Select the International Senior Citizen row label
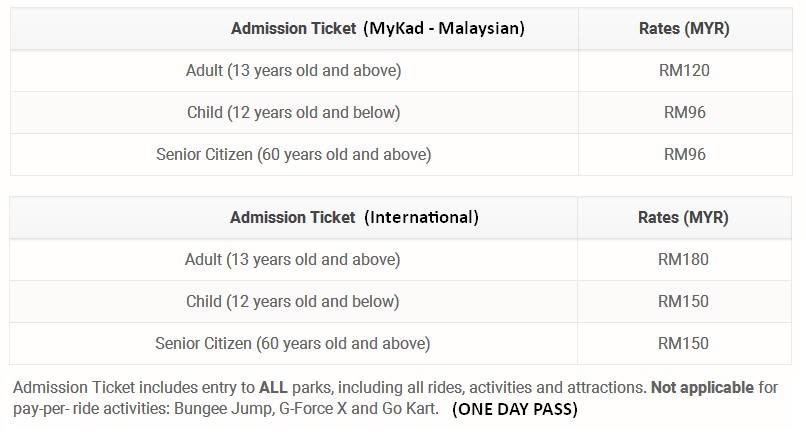This screenshot has width=806, height=435. coord(292,344)
